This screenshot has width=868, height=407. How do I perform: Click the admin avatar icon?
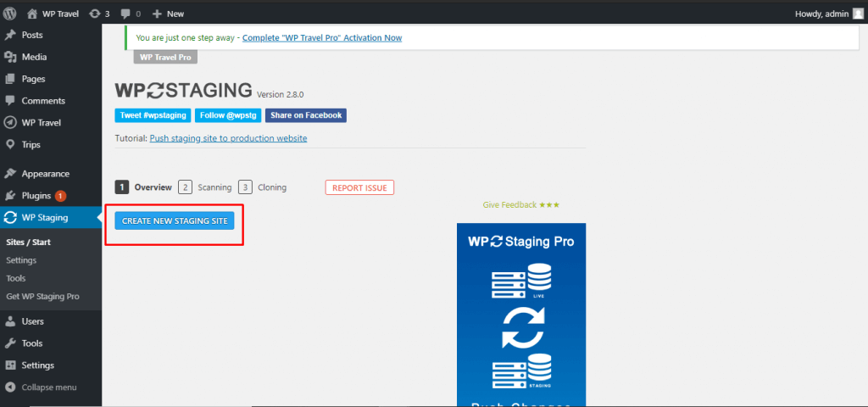tap(858, 14)
